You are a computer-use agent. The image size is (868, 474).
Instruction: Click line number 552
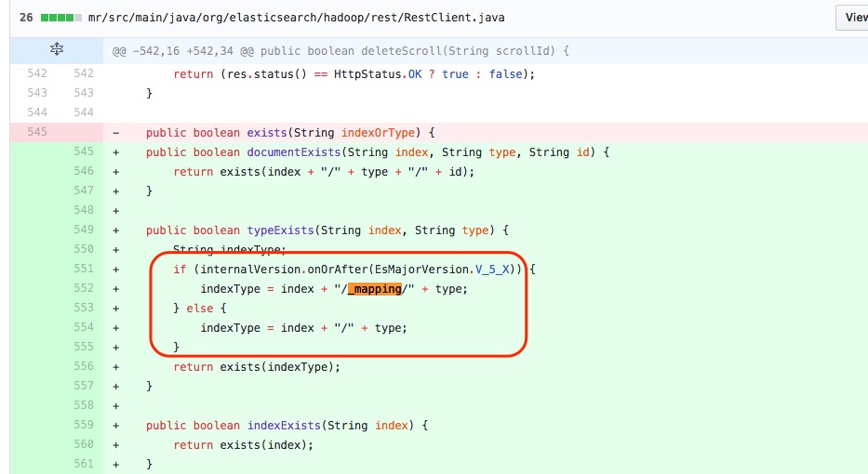click(x=84, y=288)
